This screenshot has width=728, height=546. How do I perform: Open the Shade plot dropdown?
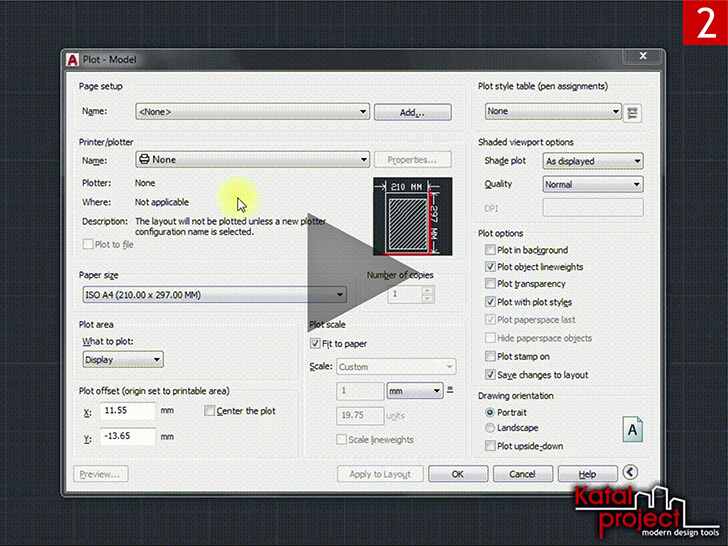coord(593,161)
